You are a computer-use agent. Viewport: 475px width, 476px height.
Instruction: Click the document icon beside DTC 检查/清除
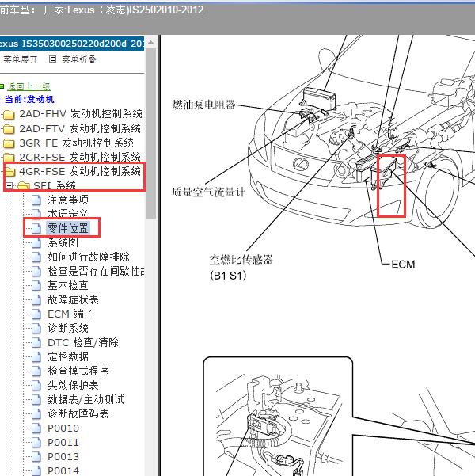point(36,342)
